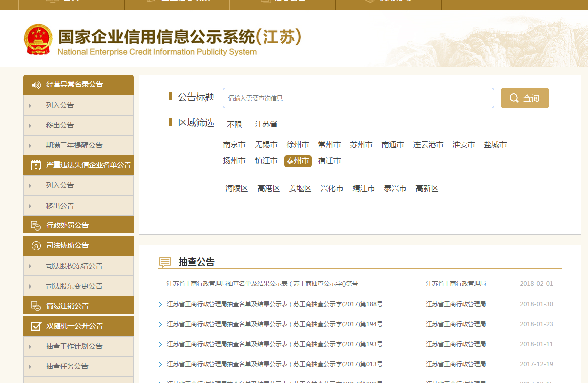The height and width of the screenshot is (383, 588).
Task: Choose 高新区 district
Action: 427,188
